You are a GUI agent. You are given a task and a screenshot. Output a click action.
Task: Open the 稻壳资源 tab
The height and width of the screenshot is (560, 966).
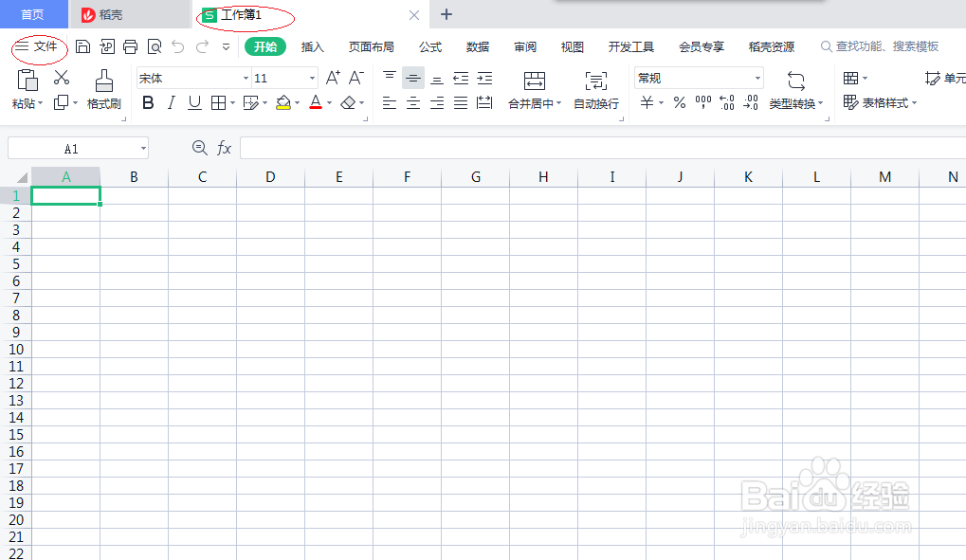click(772, 46)
